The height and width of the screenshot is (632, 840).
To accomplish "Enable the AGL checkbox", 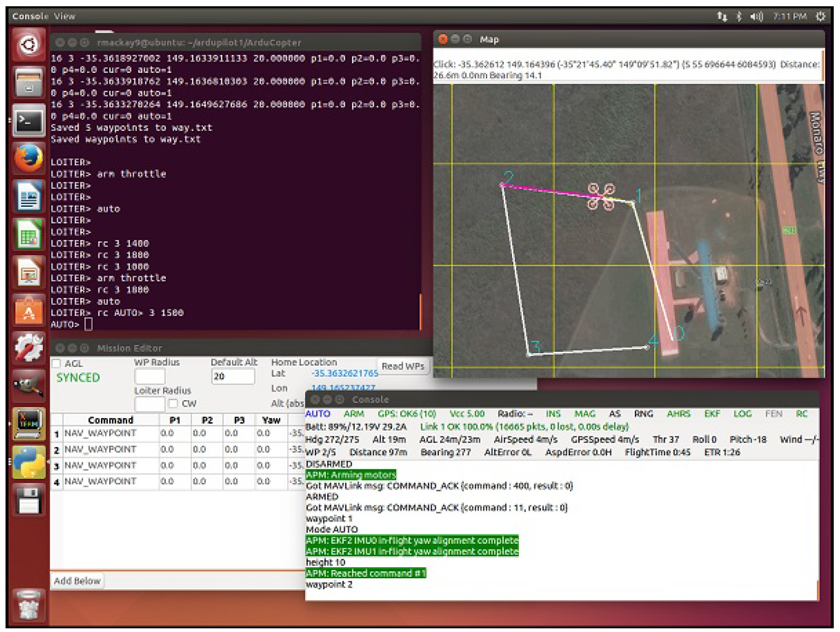I will [x=56, y=363].
